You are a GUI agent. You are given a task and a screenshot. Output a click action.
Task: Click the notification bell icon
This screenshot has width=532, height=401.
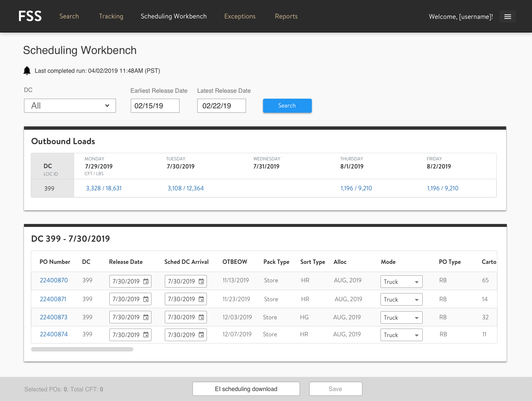pyautogui.click(x=27, y=71)
